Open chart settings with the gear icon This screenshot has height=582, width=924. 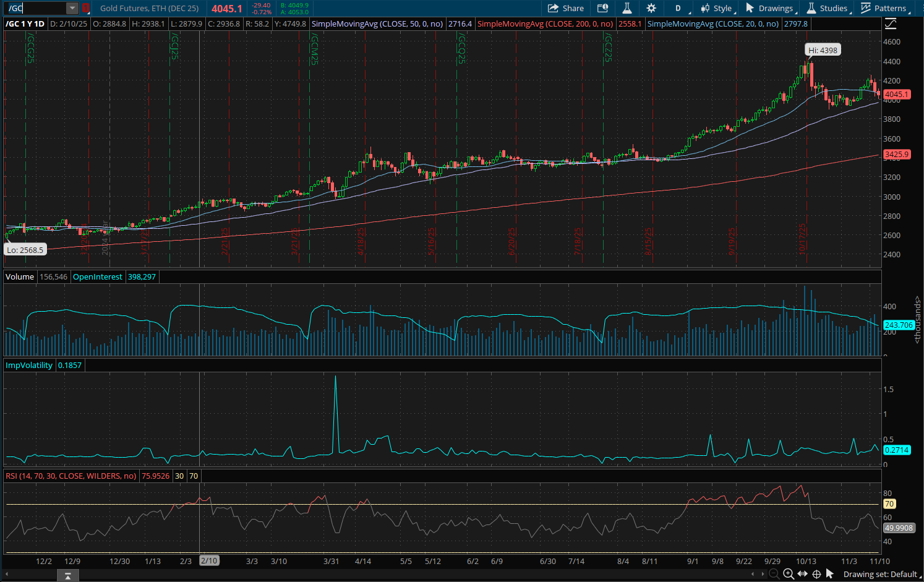(651, 8)
